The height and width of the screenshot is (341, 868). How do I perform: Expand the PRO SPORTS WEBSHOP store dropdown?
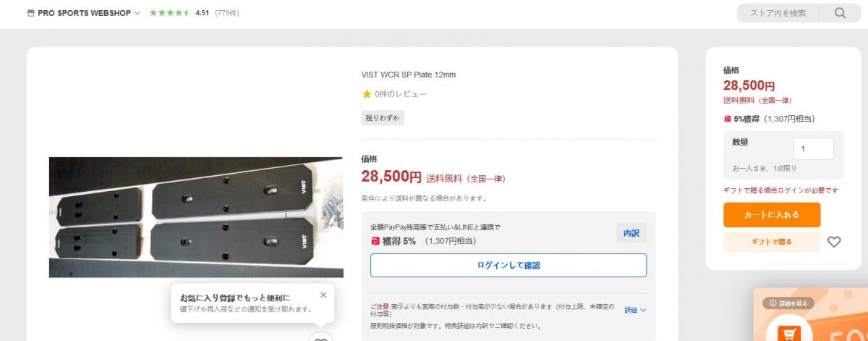[137, 13]
